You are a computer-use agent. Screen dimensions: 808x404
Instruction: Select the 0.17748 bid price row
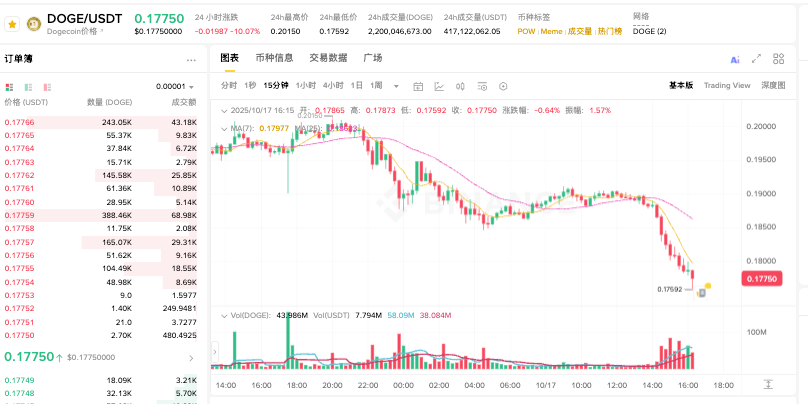coord(100,394)
